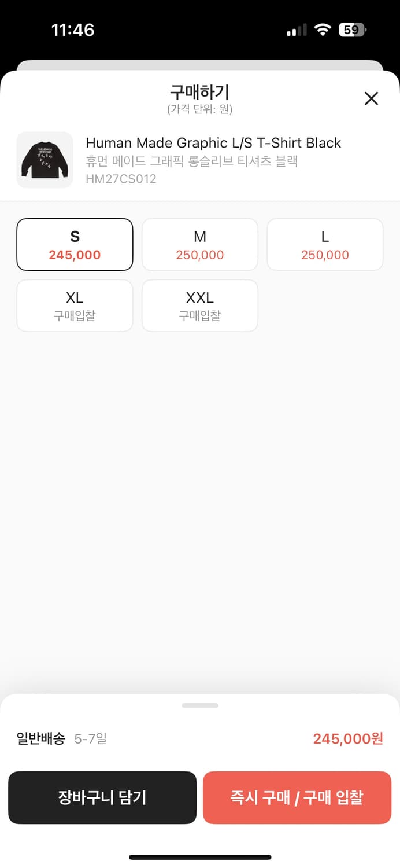Tap the home indicator bar
This screenshot has width=400, height=868.
[200, 857]
